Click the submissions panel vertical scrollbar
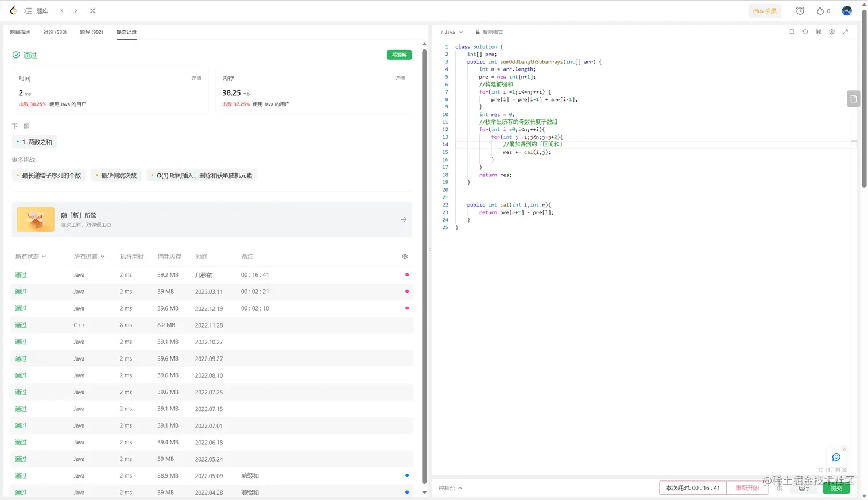Viewport: 868px width, 500px height. coord(424,266)
